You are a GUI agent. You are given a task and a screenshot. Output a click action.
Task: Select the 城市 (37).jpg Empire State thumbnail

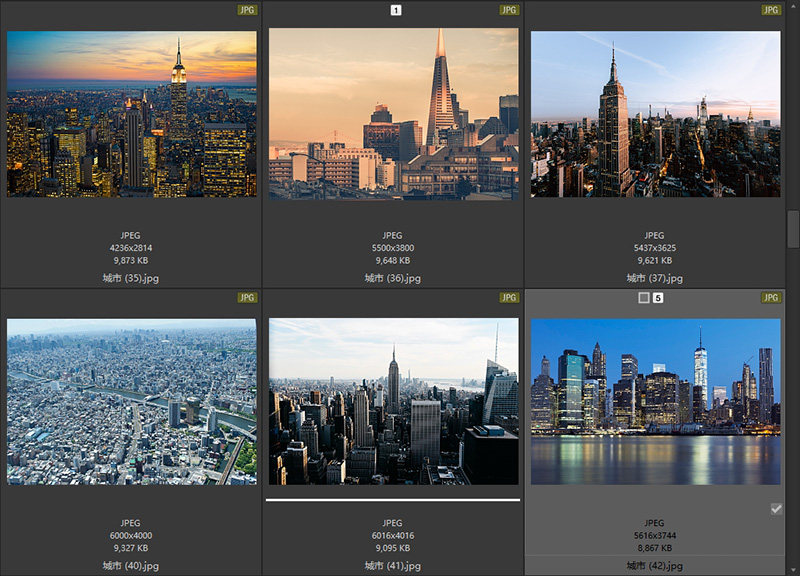click(x=656, y=114)
